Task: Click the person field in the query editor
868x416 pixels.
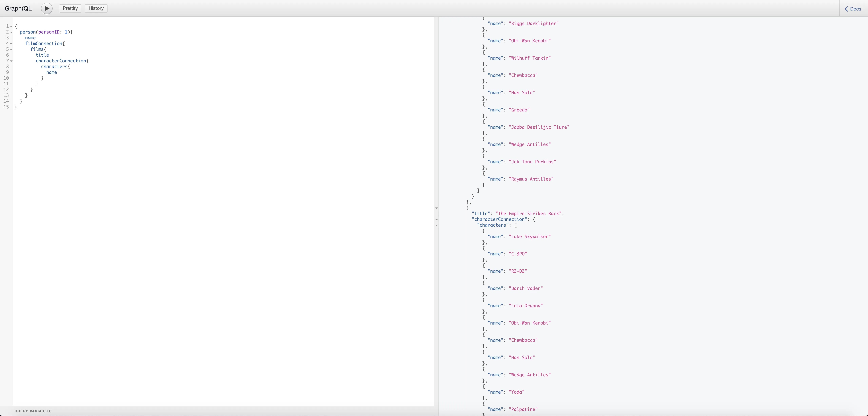Action: click(28, 32)
